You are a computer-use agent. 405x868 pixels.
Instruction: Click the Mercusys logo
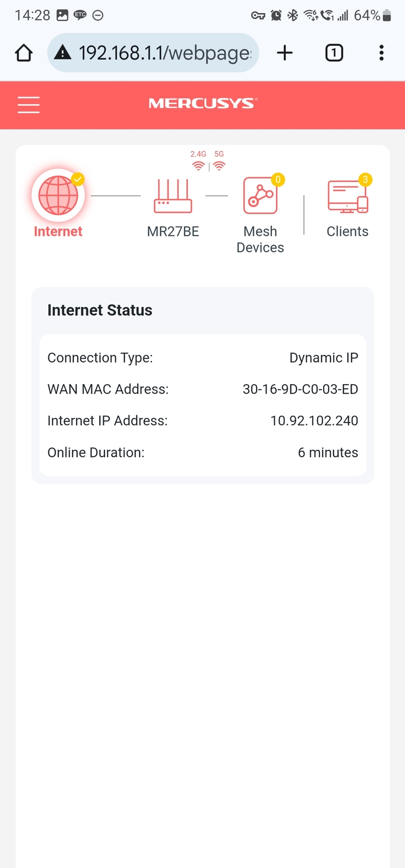click(x=202, y=103)
